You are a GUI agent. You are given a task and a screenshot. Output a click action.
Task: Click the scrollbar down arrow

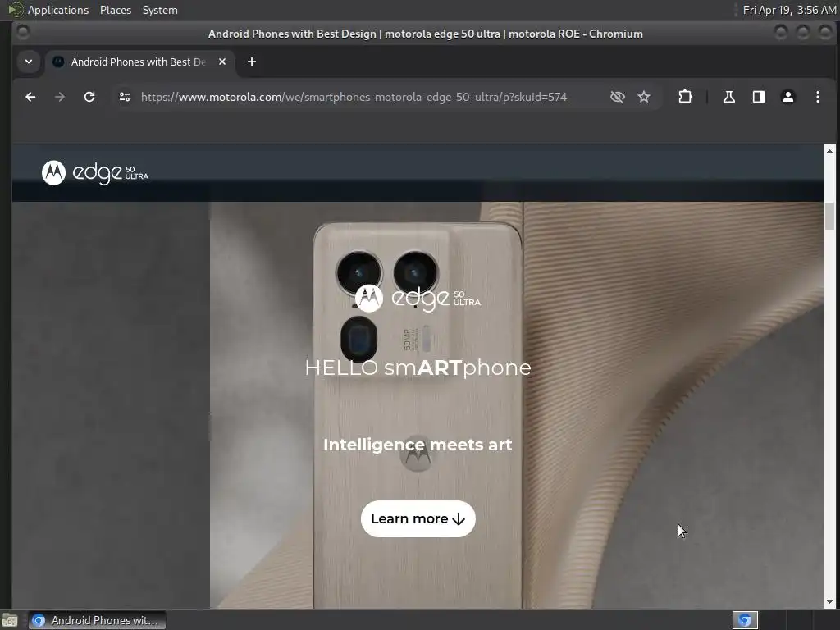829,601
